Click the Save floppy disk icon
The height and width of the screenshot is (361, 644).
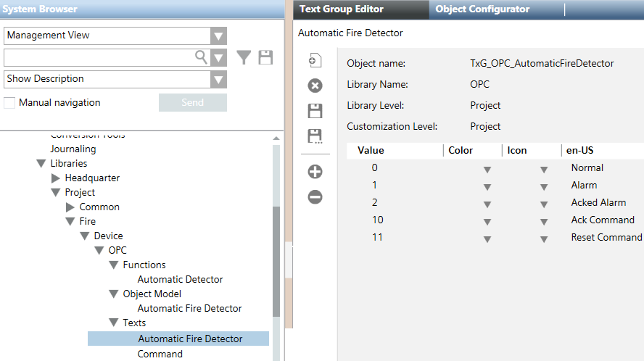(315, 111)
